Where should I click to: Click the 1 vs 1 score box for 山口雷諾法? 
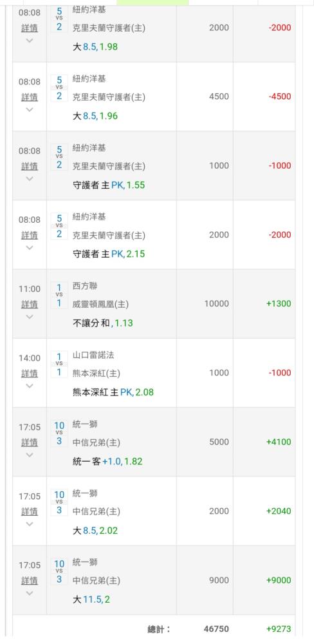click(x=59, y=365)
